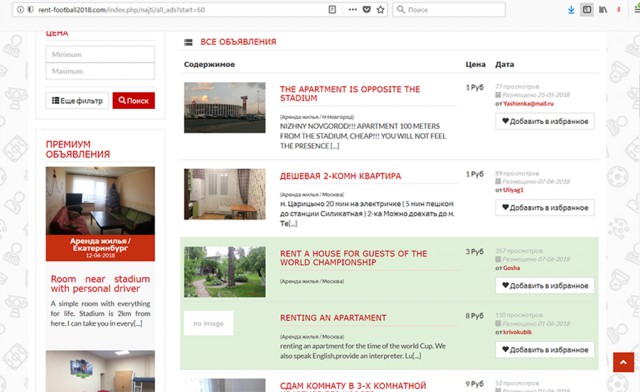Click the 3 Руб price of house listing
Viewport: 640px width, 392px height.
(x=474, y=252)
